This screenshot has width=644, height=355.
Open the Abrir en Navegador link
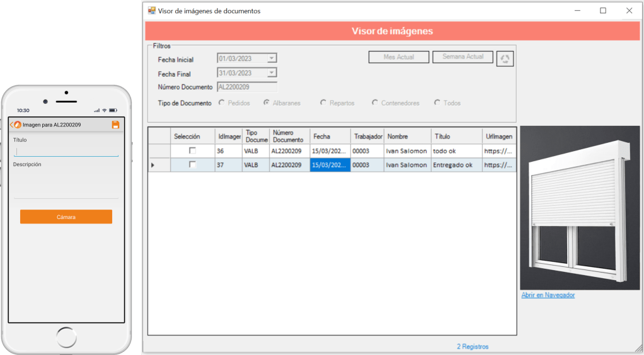tap(548, 295)
